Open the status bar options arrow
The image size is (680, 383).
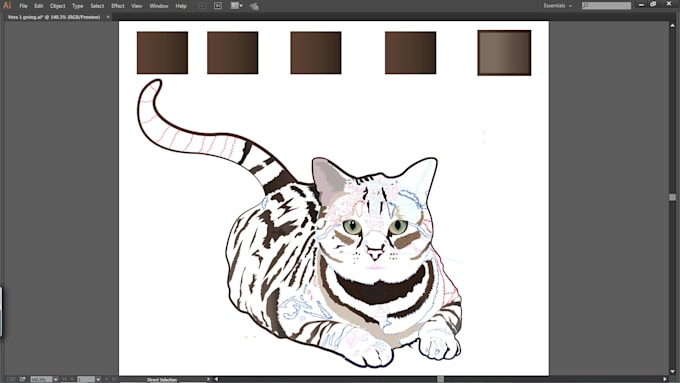point(208,380)
